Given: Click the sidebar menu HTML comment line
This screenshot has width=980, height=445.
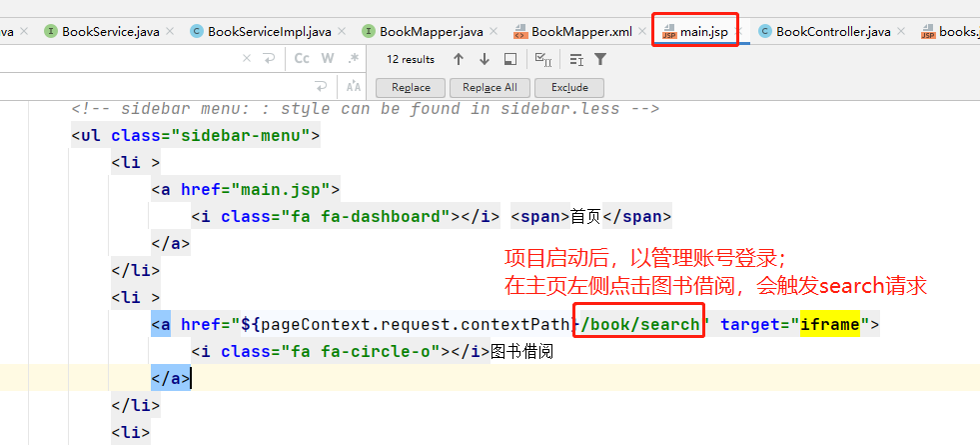Looking at the screenshot, I should pyautogui.click(x=365, y=108).
